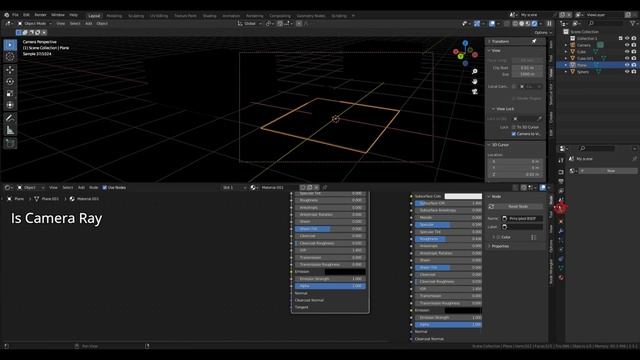Open the Tool properties tab icon

click(561, 160)
